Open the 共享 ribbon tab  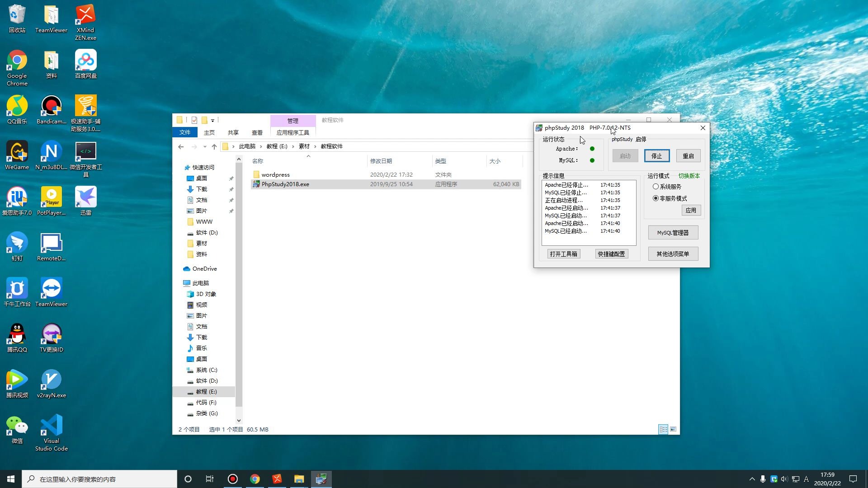pos(233,132)
